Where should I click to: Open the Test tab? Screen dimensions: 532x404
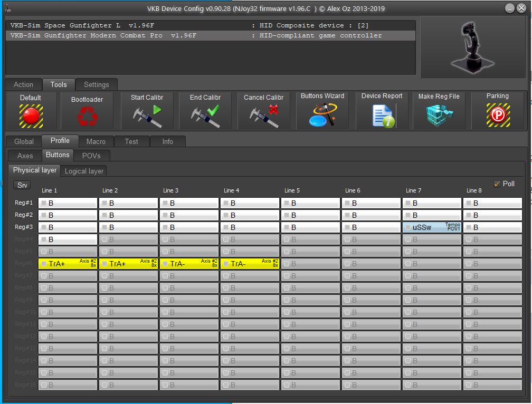click(131, 141)
